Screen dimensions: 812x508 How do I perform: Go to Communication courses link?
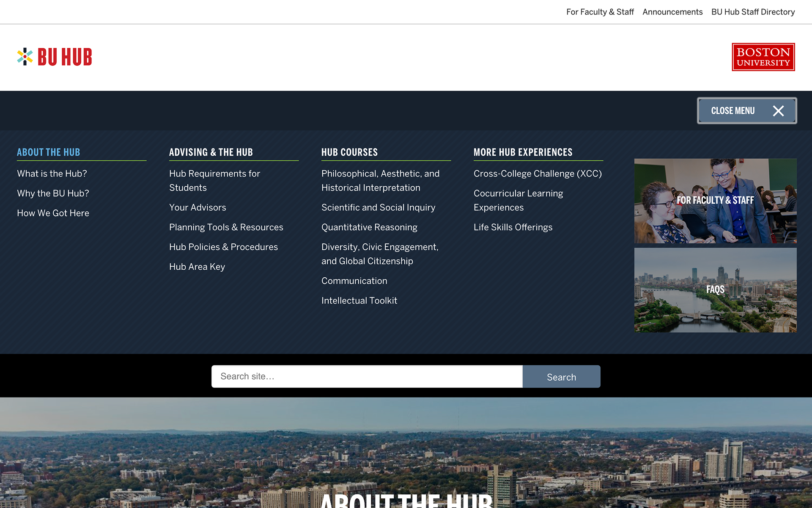coord(354,281)
